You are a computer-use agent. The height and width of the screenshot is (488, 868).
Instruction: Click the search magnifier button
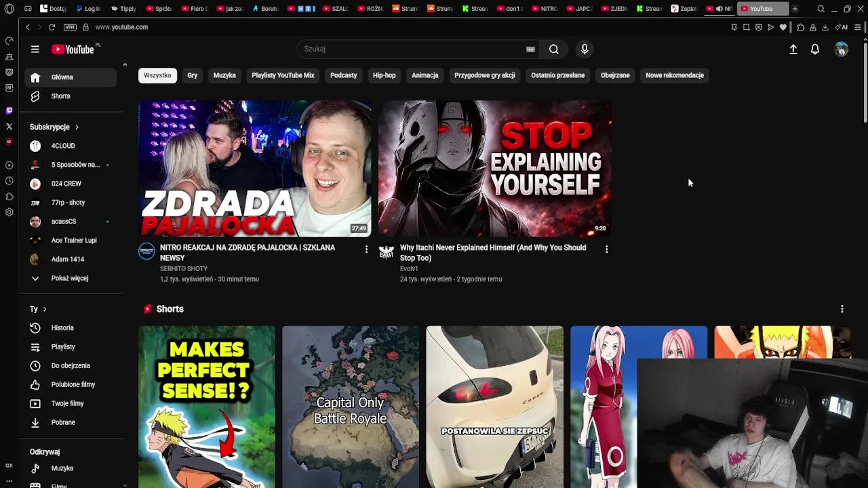click(x=554, y=49)
